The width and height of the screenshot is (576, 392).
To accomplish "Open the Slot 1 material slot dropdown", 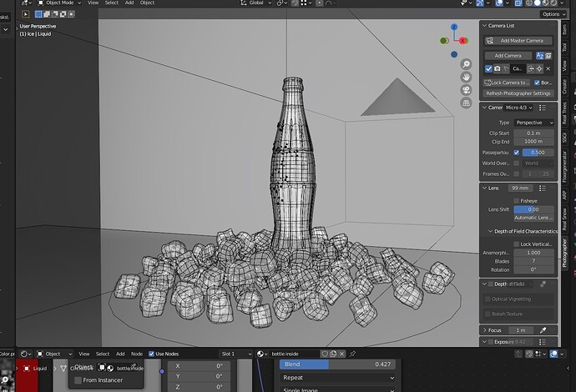I will coord(236,354).
